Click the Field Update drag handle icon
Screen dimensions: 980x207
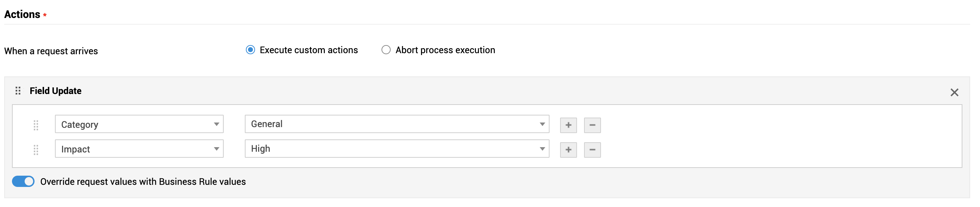coord(18,90)
